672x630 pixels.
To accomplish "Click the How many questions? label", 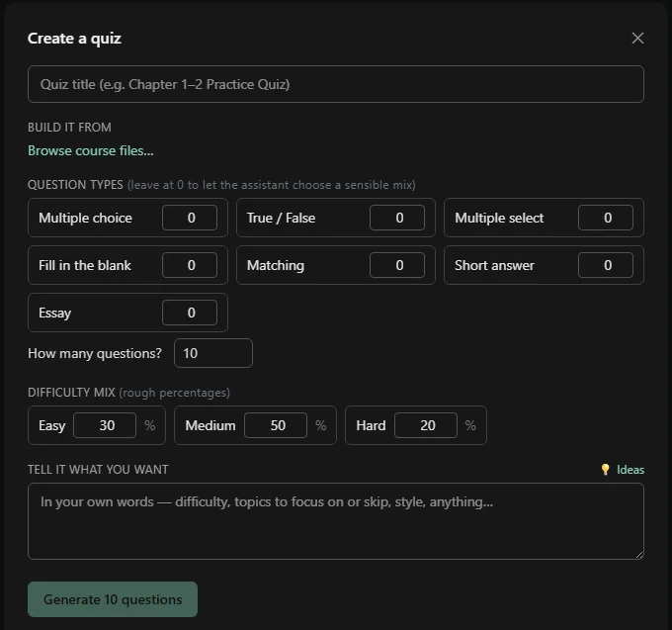I will pos(95,353).
